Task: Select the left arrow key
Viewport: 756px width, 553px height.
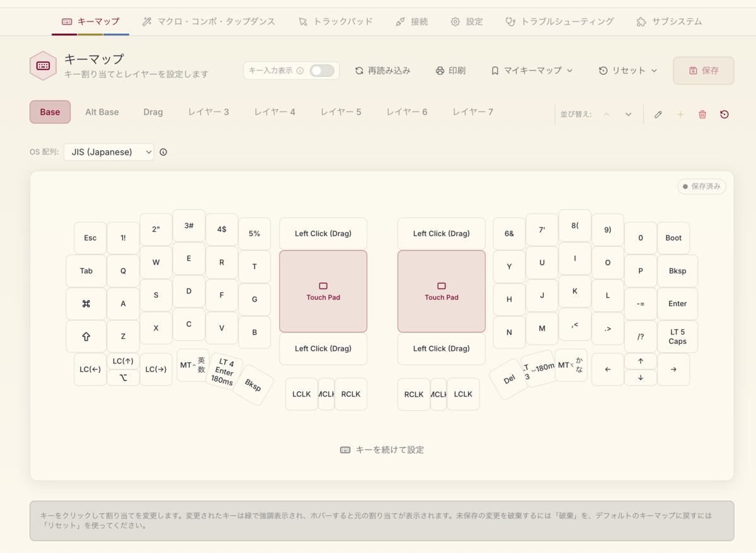Action: click(x=608, y=369)
